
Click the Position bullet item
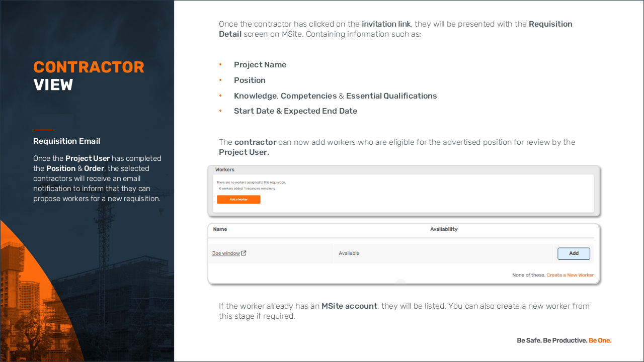coord(250,80)
